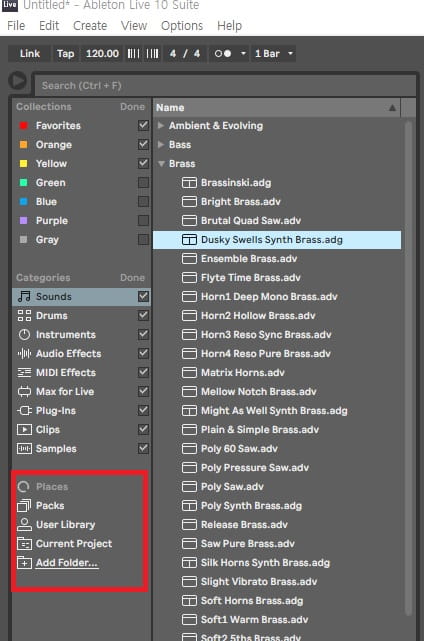Collapse the Brass folder
The image size is (424, 641).
tap(161, 164)
